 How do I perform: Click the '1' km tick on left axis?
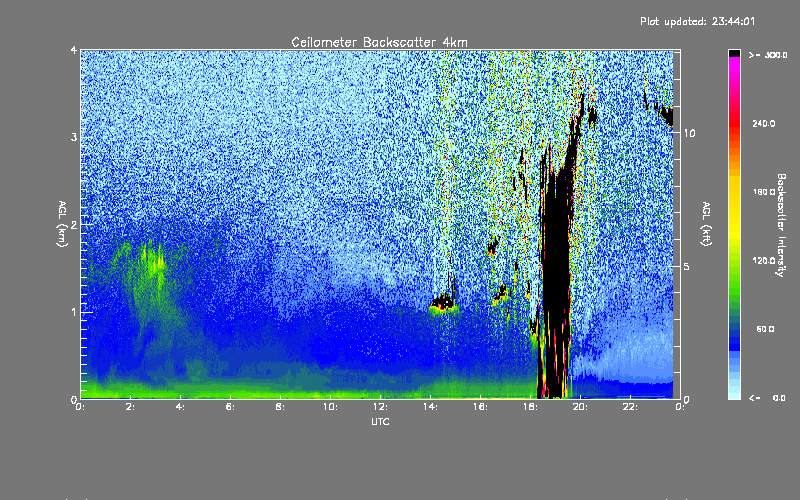pyautogui.click(x=74, y=312)
